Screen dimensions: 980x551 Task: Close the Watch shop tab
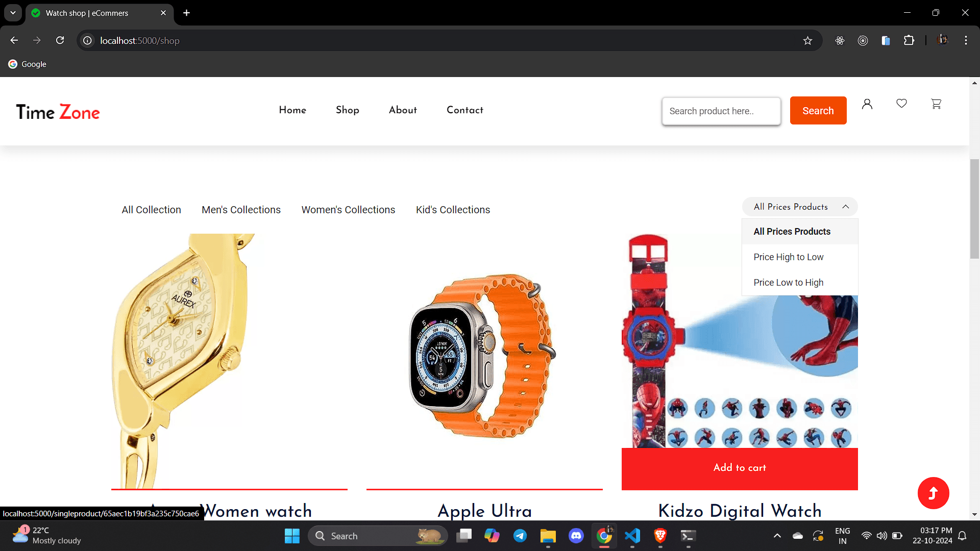[x=163, y=13]
